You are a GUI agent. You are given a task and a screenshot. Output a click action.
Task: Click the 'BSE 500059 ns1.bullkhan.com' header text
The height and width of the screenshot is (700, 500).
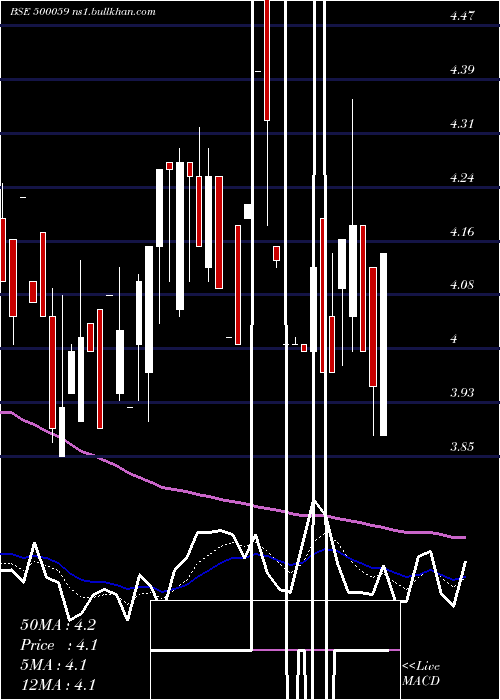[x=83, y=12]
